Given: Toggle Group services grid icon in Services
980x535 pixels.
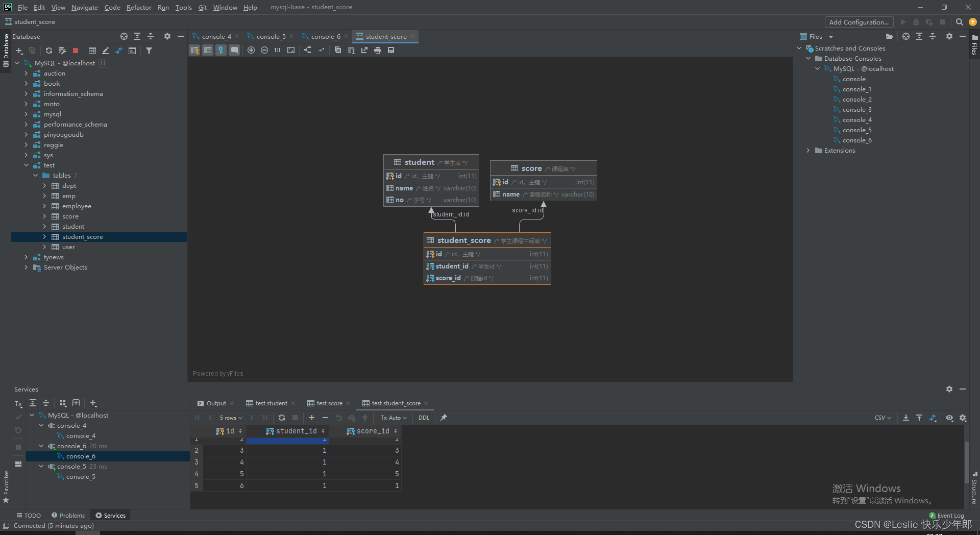Looking at the screenshot, I should [x=63, y=403].
